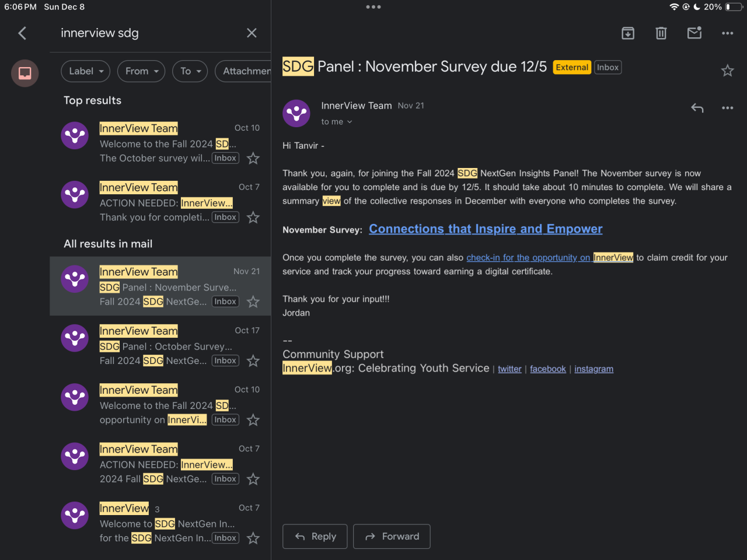Expand the Label filter dropdown
The height and width of the screenshot is (560, 747).
coord(85,71)
